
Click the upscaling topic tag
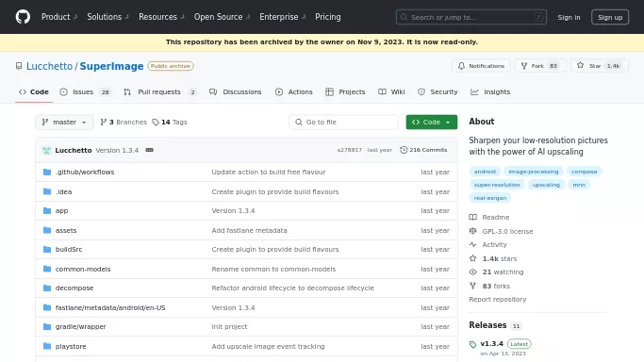(x=546, y=185)
